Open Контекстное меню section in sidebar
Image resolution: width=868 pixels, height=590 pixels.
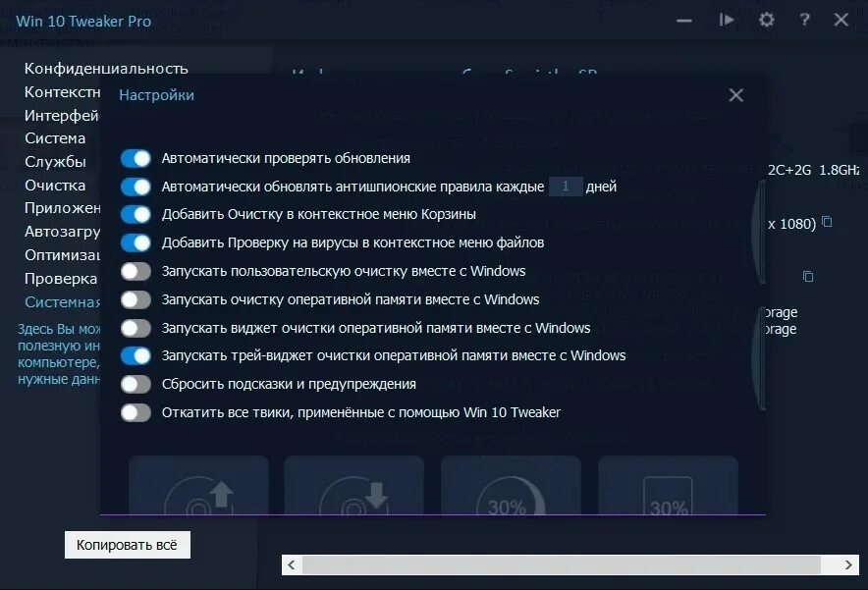[x=62, y=92]
